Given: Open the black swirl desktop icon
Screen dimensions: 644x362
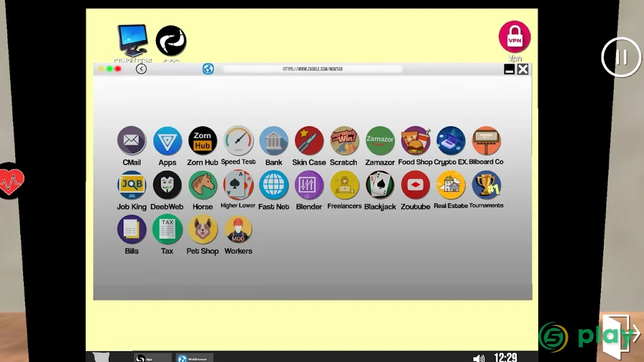Looking at the screenshot, I should pos(171,41).
